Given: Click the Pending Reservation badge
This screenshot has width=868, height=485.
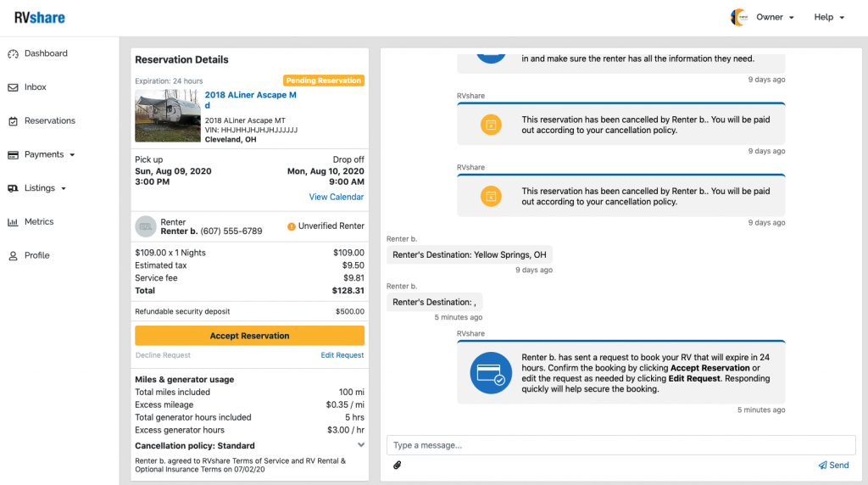Looking at the screenshot, I should (x=324, y=81).
